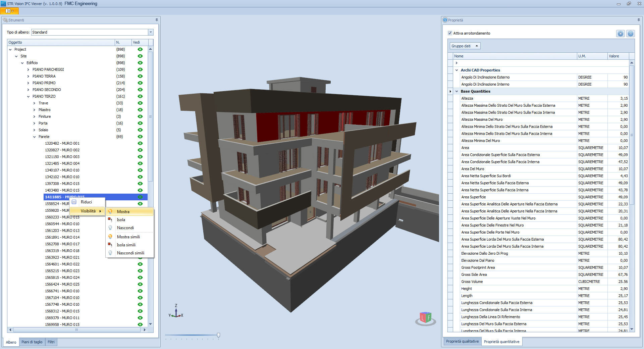Image resolution: width=644 pixels, height=349 pixels.
Task: Toggle visibility of PIANO TERRA
Action: pos(140,76)
